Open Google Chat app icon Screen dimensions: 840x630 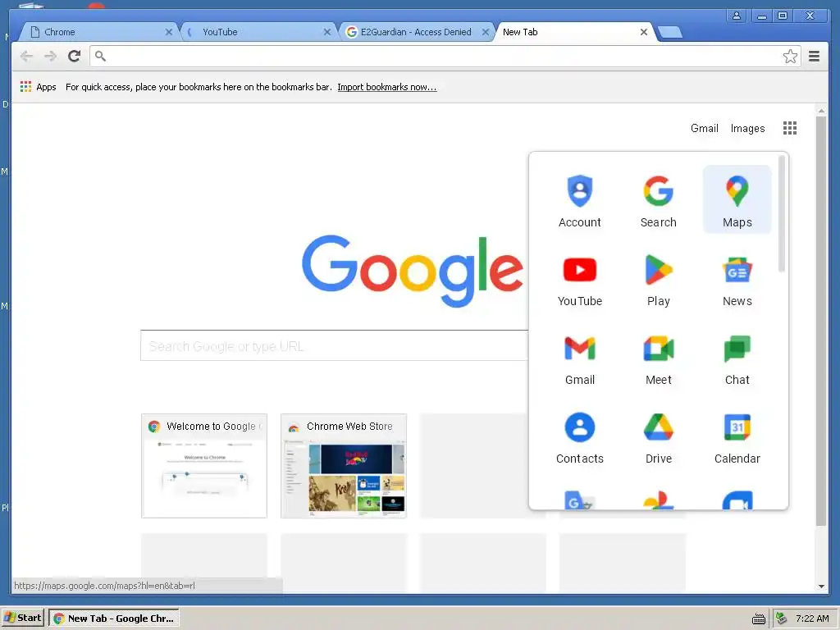pyautogui.click(x=737, y=358)
